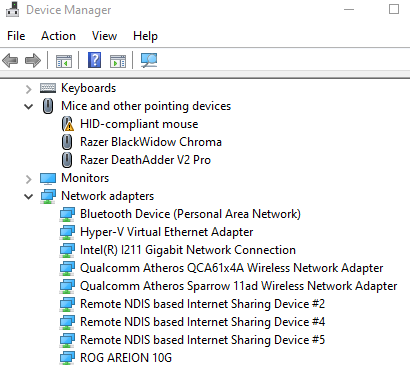410x365 pixels.
Task: Click the Remote NDIS Device #5 icon
Action: tap(67, 340)
